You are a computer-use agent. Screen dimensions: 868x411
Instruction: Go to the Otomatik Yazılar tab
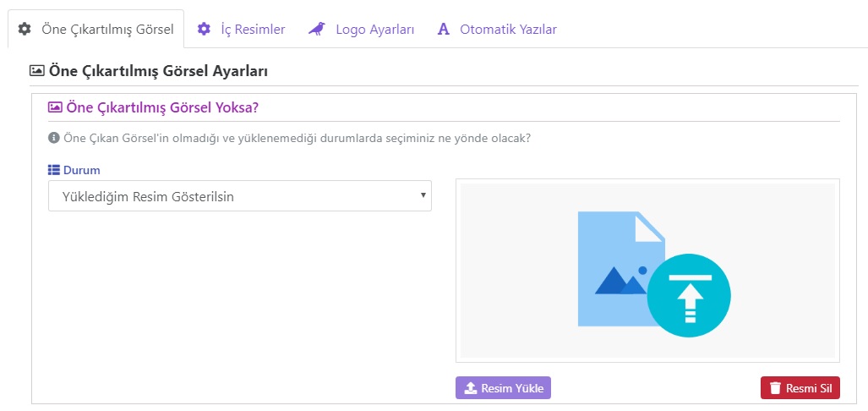508,29
